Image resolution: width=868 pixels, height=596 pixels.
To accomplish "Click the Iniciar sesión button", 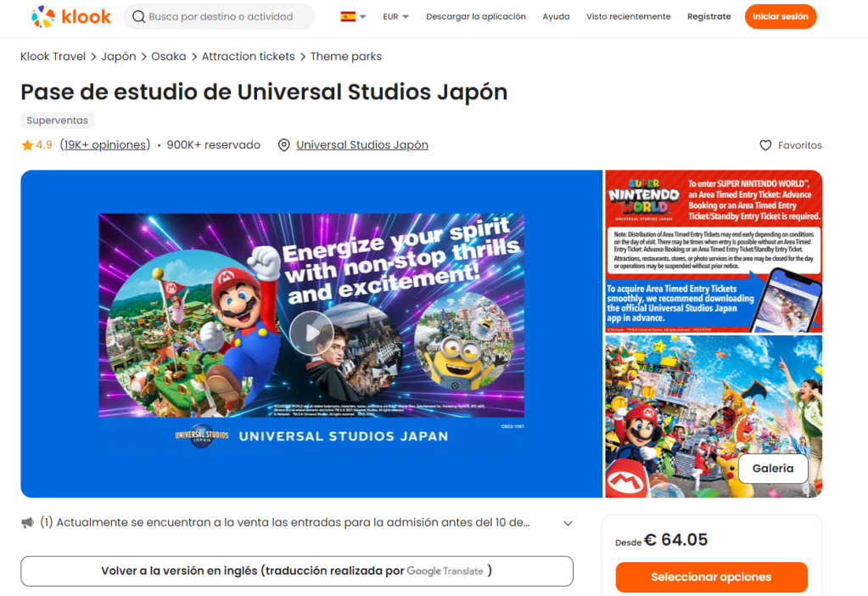I will point(780,17).
